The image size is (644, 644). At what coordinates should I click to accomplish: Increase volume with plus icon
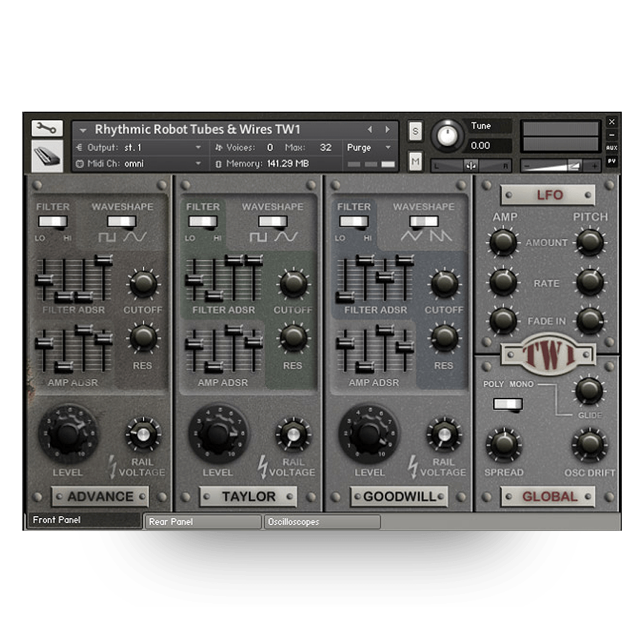595,166
